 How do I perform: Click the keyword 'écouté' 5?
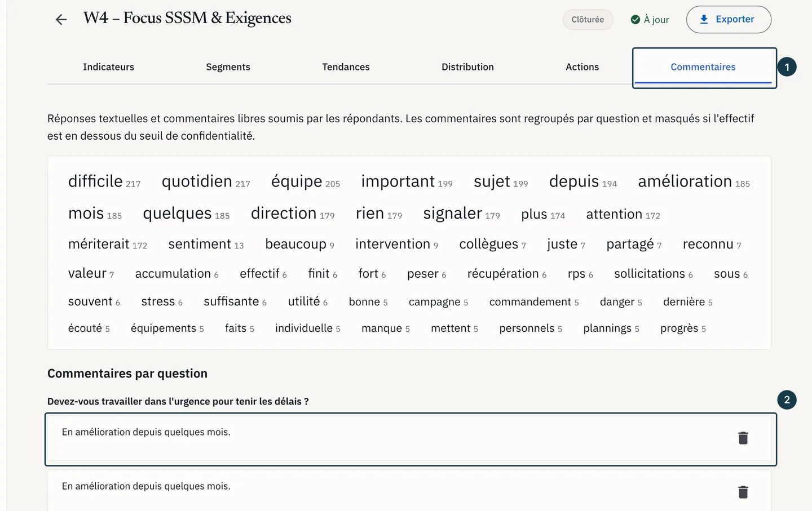tap(89, 328)
